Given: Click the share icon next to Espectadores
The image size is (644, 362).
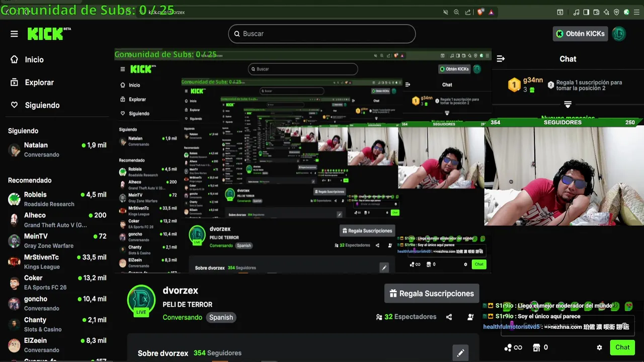Looking at the screenshot, I should (x=449, y=317).
